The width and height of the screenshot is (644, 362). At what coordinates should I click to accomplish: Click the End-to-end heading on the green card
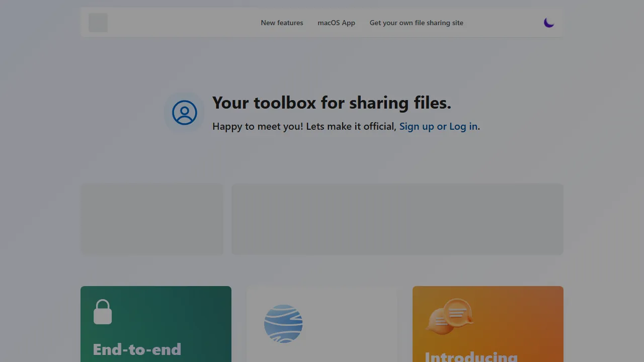tap(137, 349)
